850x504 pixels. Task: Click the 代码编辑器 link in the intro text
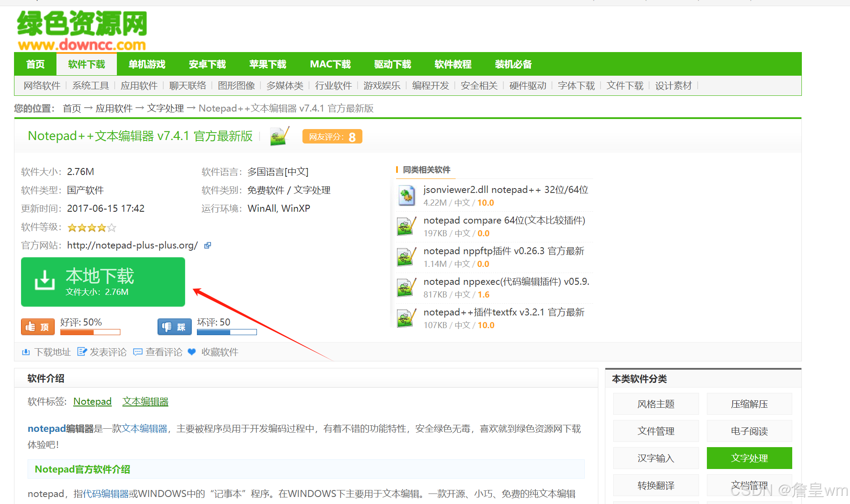point(105,494)
